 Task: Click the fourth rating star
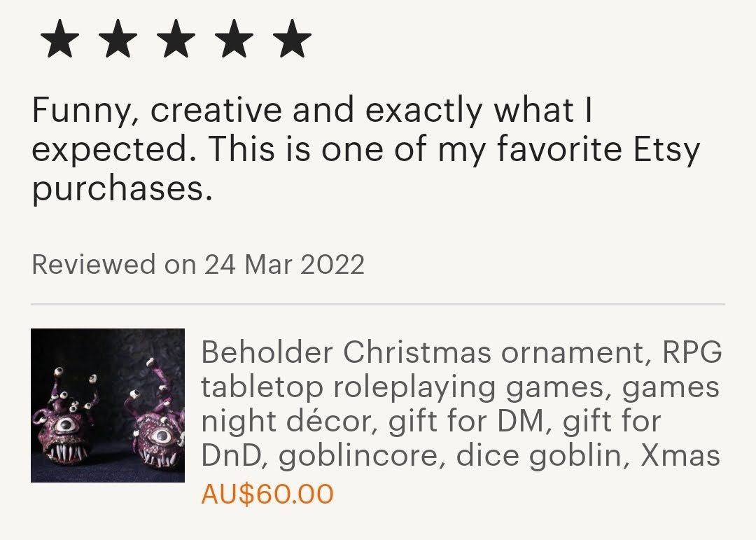point(234,39)
